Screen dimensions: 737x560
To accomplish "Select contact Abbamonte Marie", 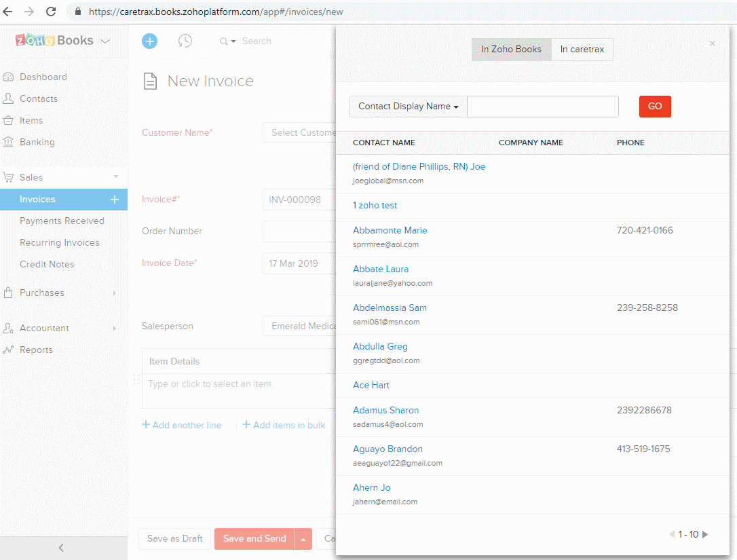I will pos(390,230).
